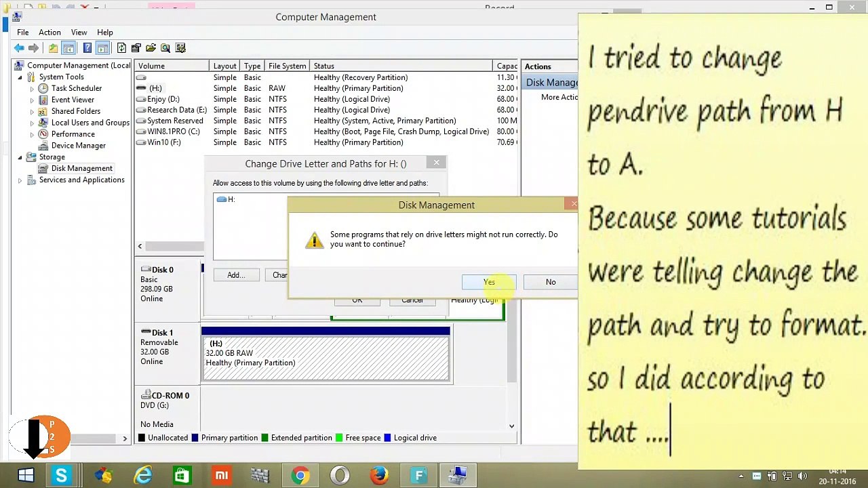Expand the Event Viewer node
This screenshot has width=868, height=488.
pyautogui.click(x=32, y=100)
